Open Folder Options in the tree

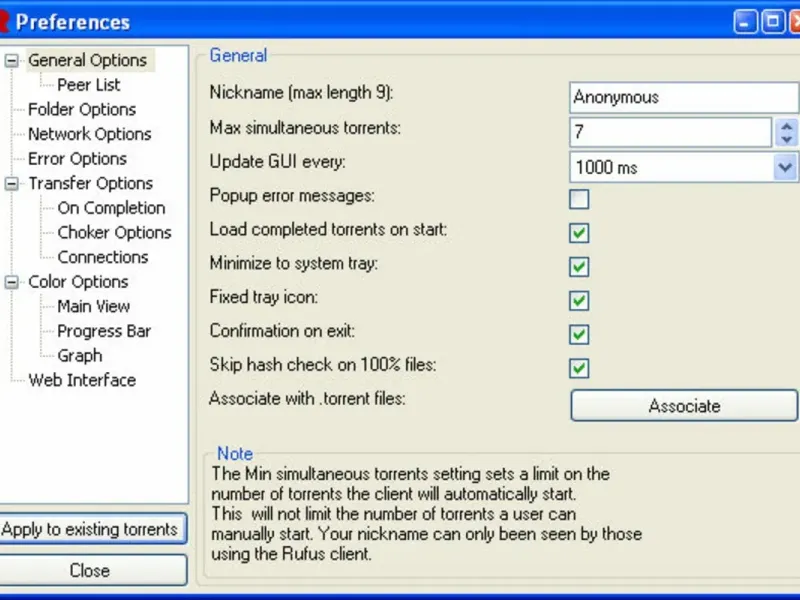click(x=82, y=109)
